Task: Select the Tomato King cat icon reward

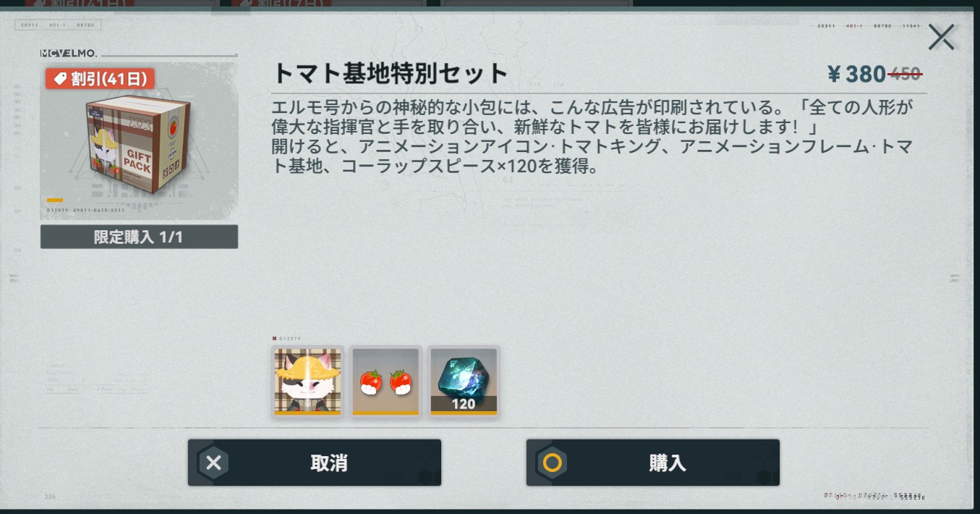Action: point(307,382)
